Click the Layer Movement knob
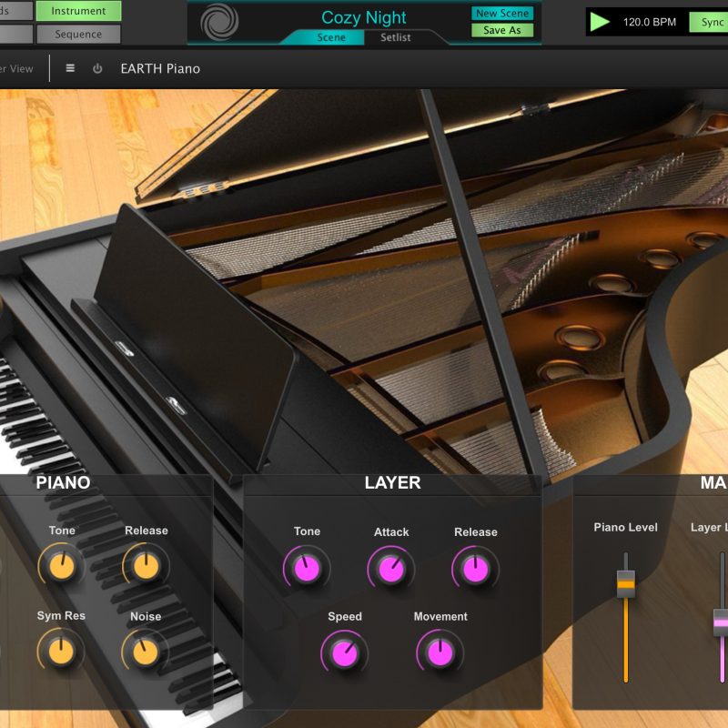The image size is (728, 728). point(440,653)
